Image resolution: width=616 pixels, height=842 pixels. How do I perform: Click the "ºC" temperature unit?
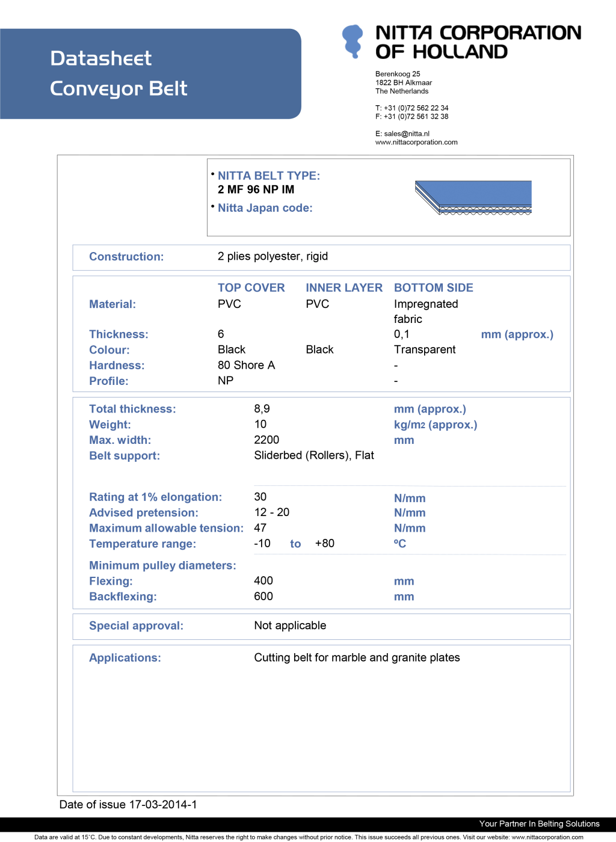(400, 544)
